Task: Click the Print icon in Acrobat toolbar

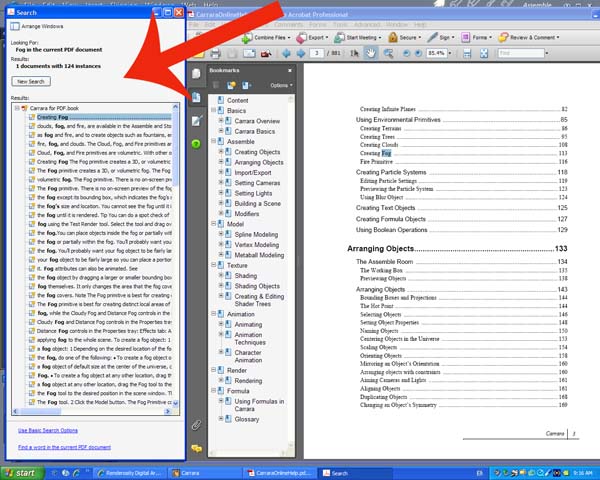Action: click(215, 53)
